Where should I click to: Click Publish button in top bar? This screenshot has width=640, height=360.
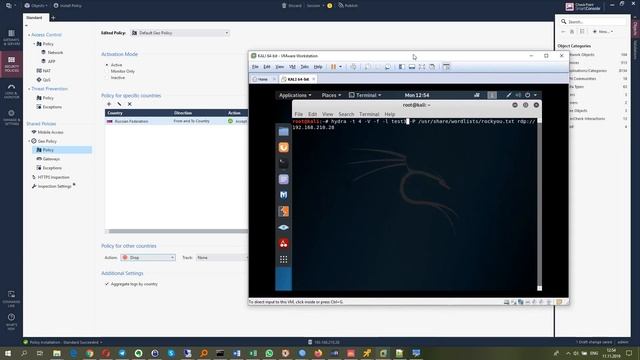[348, 6]
